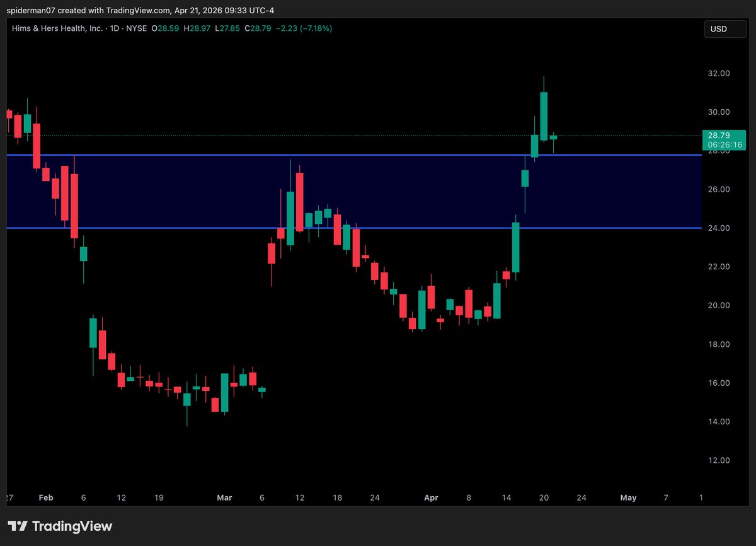The image size is (756, 546).
Task: Click the Feb date axis label
Action: point(46,497)
